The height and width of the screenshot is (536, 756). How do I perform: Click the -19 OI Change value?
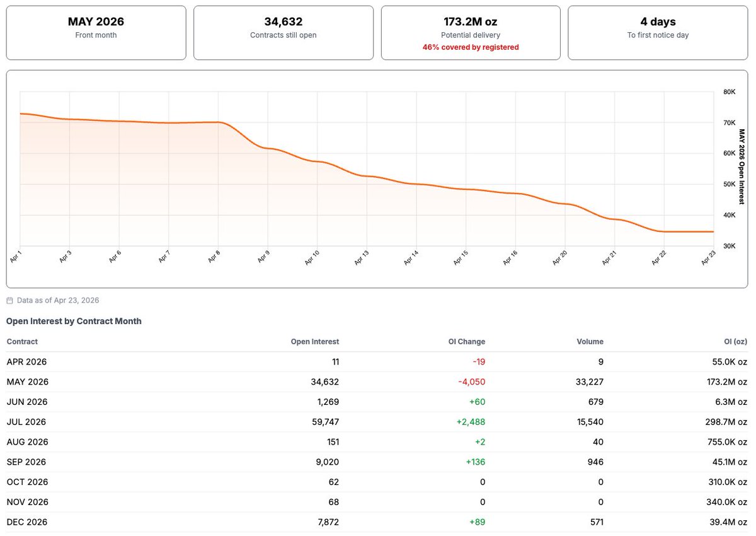479,362
